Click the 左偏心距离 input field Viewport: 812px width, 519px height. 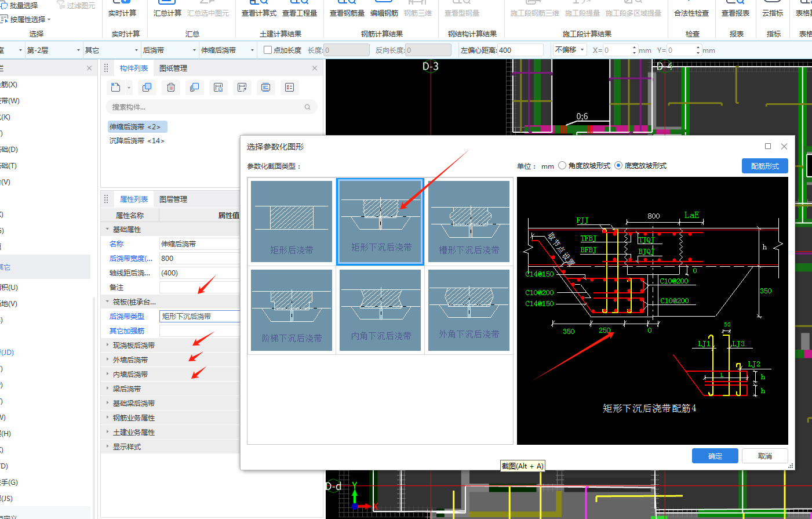(520, 50)
